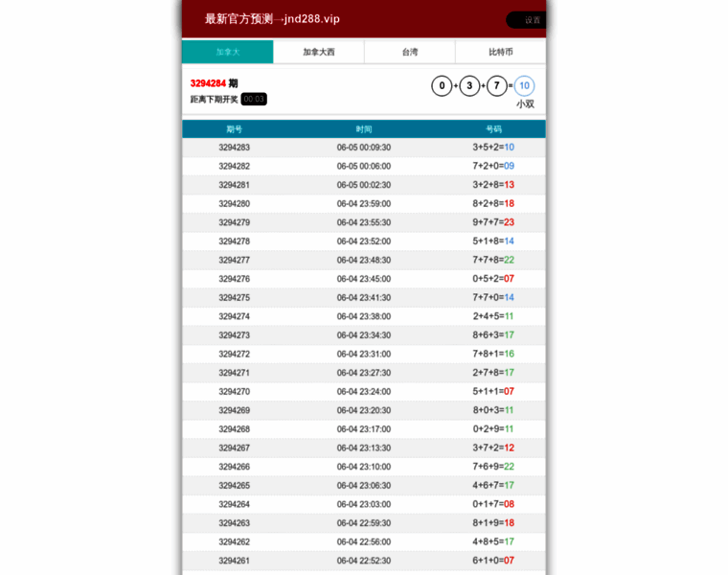Select period row 3294281
This screenshot has width=728, height=575.
(364, 185)
